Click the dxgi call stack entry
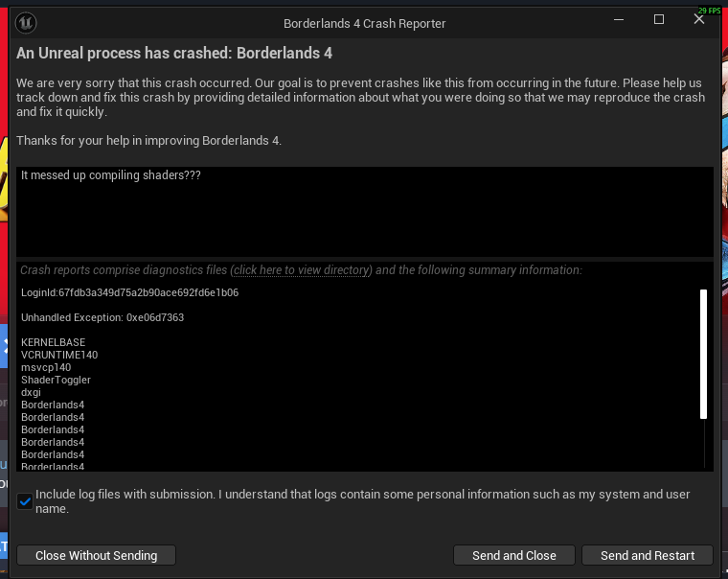 (31, 393)
